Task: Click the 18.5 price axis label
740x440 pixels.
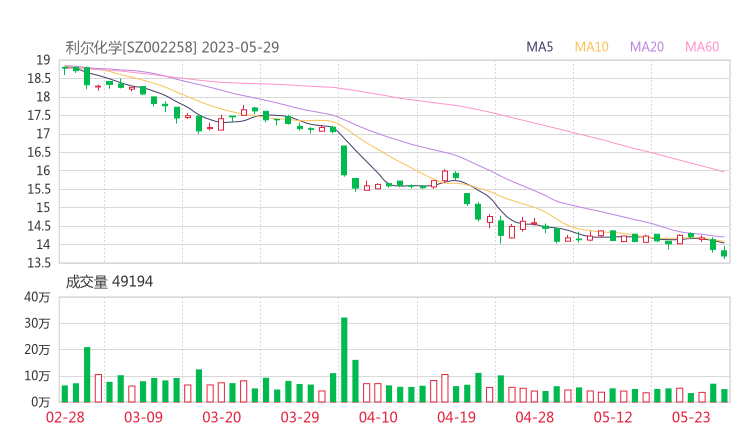Action: [x=39, y=78]
